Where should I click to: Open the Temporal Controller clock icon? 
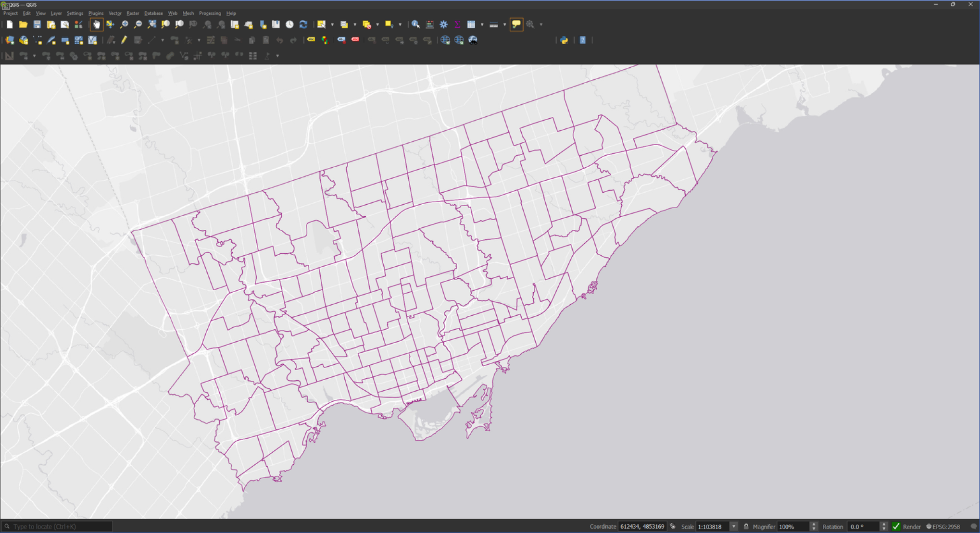tap(289, 25)
